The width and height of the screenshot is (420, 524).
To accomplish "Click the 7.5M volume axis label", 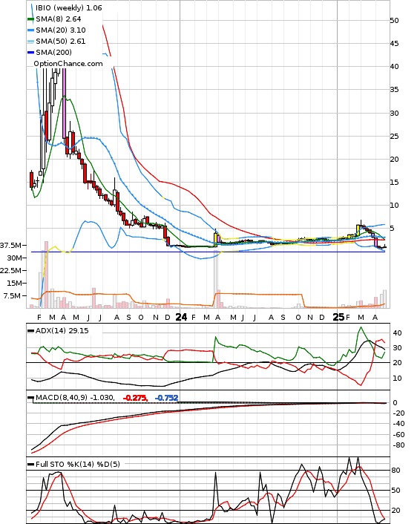I will 13,295.
